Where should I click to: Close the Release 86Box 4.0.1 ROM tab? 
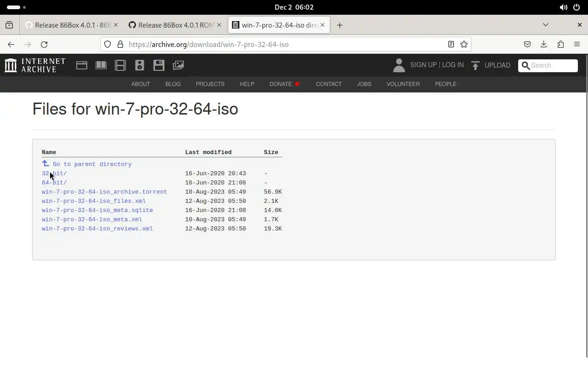219,25
